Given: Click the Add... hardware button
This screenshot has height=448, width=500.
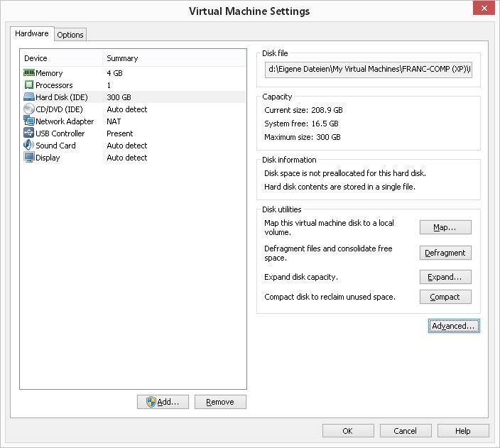Looking at the screenshot, I should tap(163, 402).
